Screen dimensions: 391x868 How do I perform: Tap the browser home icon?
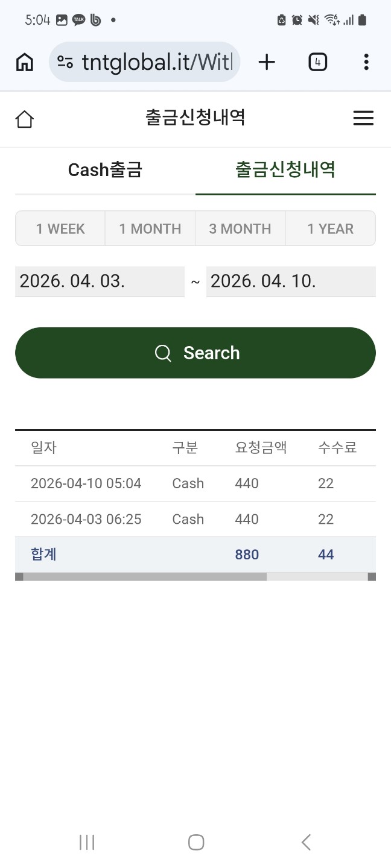24,62
